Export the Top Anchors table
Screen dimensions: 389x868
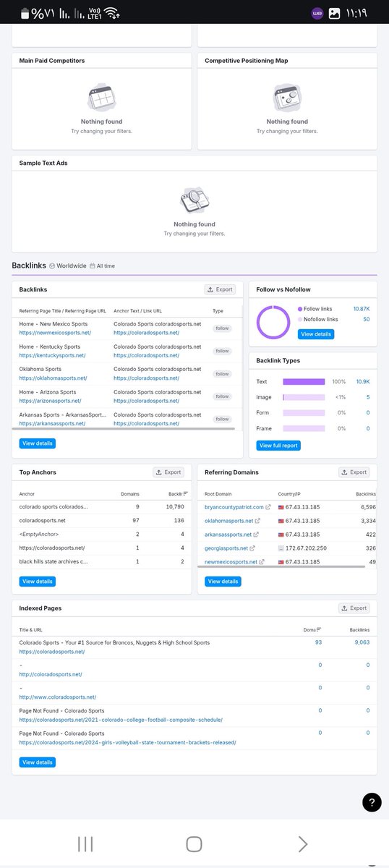(168, 472)
